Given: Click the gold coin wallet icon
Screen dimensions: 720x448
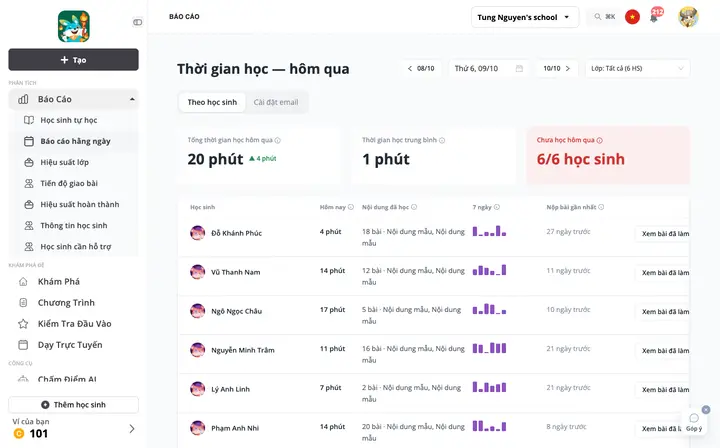Looking at the screenshot, I should [19, 433].
